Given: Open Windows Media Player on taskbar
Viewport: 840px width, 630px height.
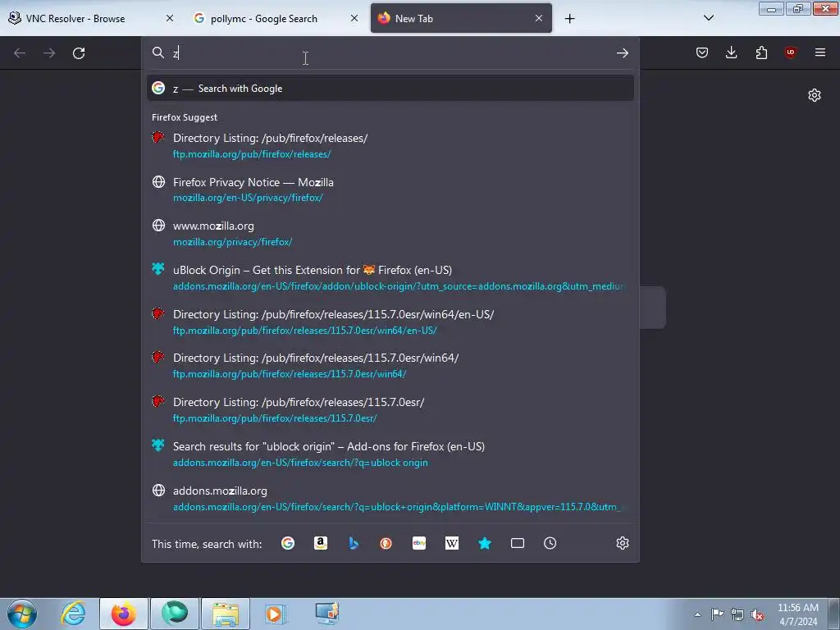Looking at the screenshot, I should (276, 614).
